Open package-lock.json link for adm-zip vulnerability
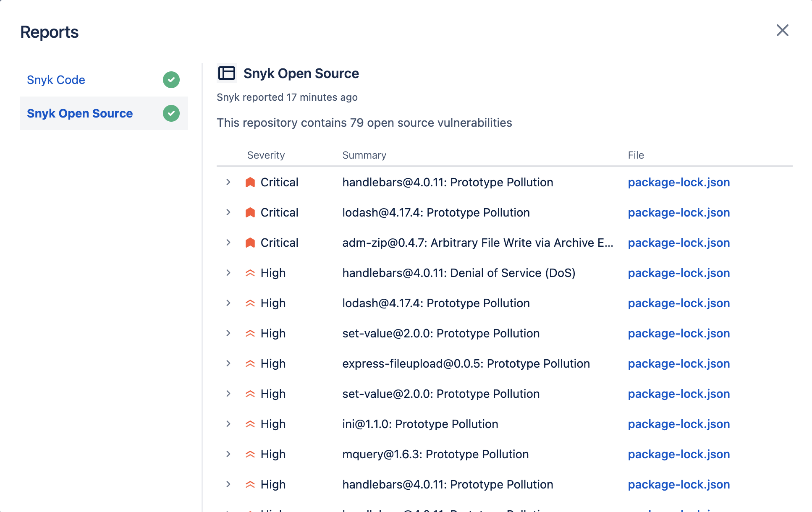The height and width of the screenshot is (512, 812). coord(678,243)
